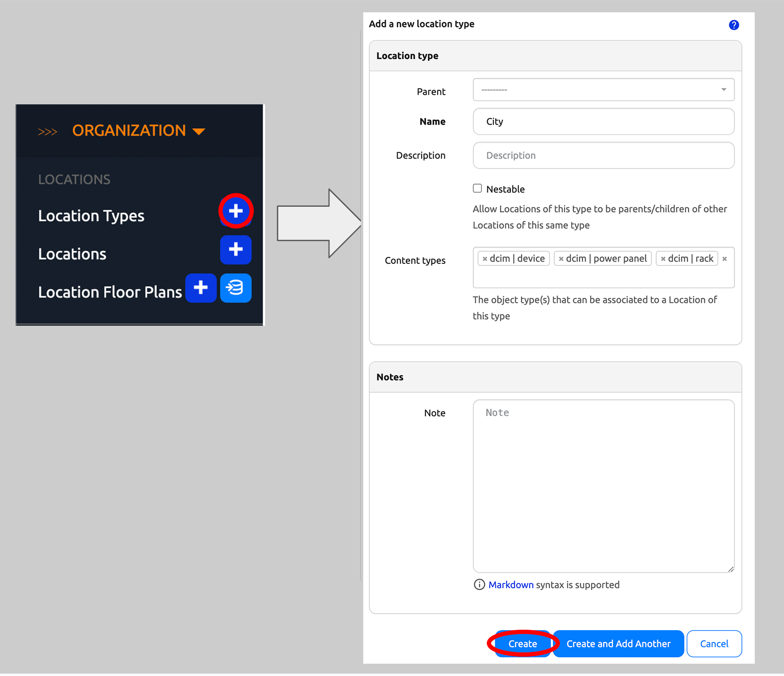784x676 pixels.
Task: Remove the dcim | rack content type tag
Action: pos(663,258)
